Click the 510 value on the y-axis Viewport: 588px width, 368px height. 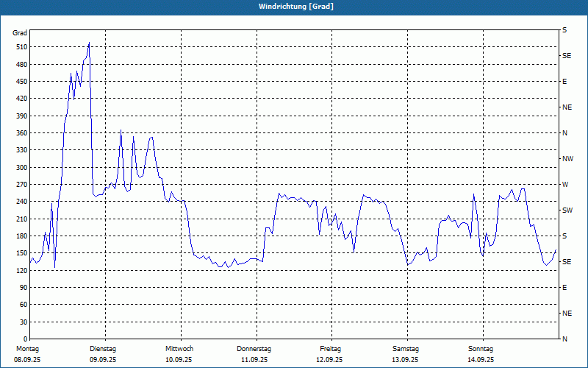coord(20,47)
